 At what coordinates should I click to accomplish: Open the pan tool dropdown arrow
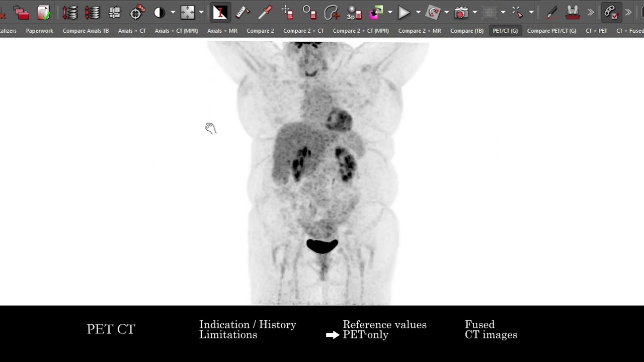[x=201, y=13]
